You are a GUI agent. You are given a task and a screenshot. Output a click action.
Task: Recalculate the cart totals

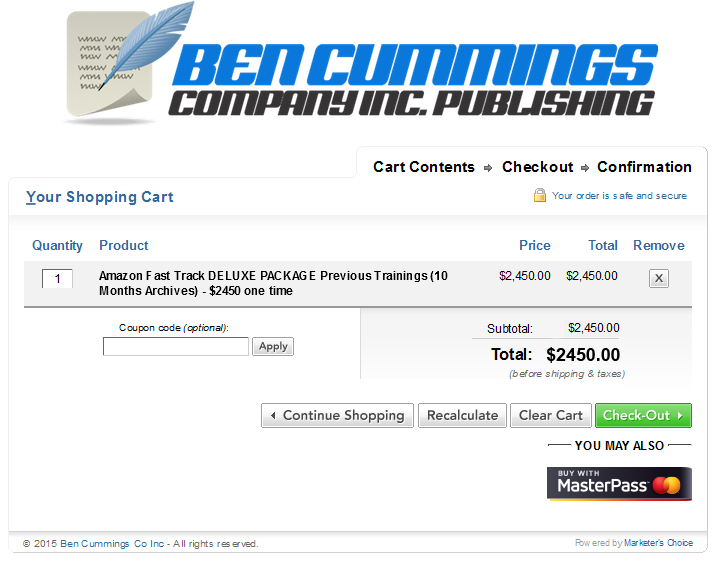coord(462,415)
